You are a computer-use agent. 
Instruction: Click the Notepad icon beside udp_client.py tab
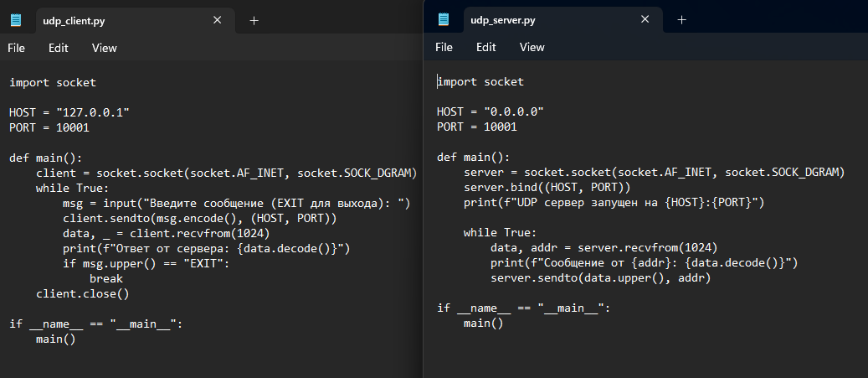tap(16, 20)
